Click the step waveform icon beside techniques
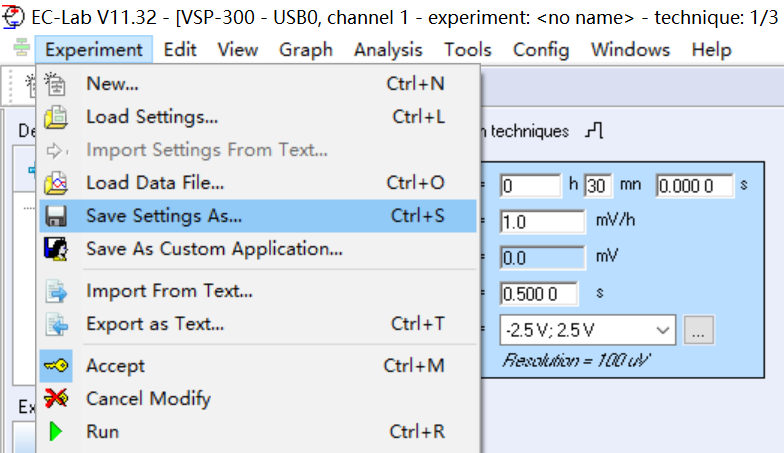The height and width of the screenshot is (453, 784). click(594, 131)
